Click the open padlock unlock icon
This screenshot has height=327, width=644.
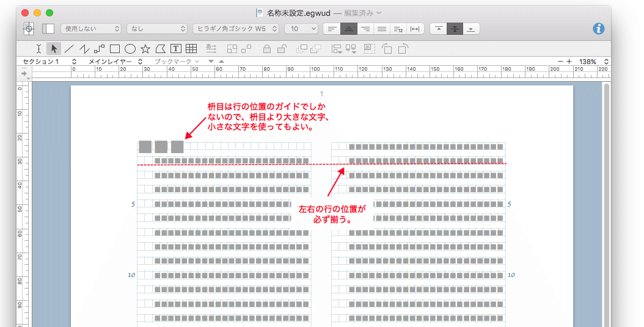(282, 49)
